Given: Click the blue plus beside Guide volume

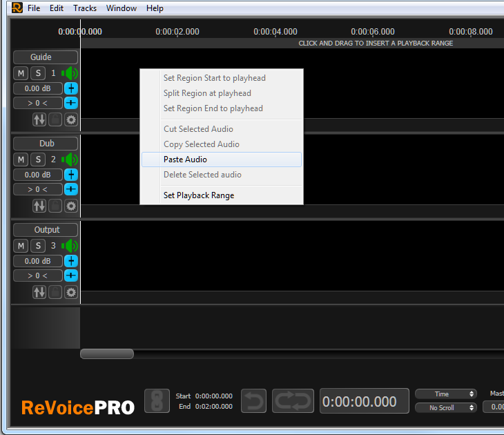Looking at the screenshot, I should click(71, 88).
